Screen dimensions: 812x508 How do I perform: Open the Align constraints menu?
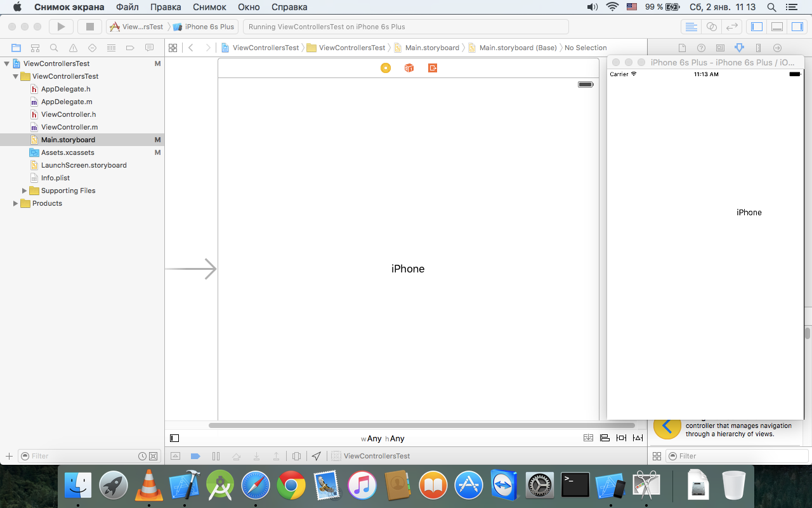click(605, 438)
